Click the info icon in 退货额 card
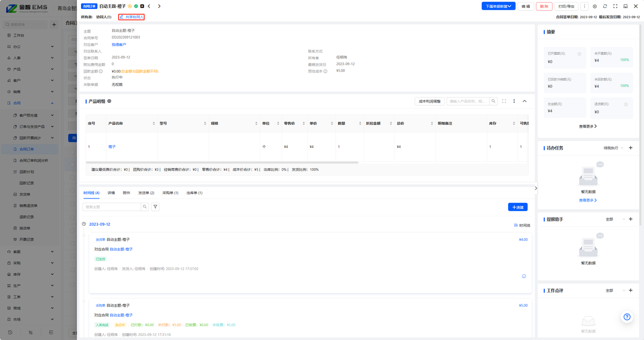 (626, 104)
